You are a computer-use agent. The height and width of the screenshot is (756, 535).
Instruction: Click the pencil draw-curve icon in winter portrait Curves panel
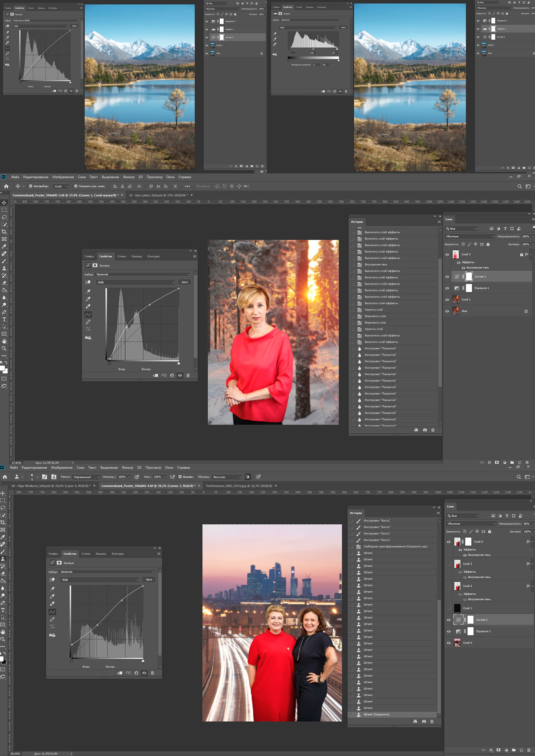point(88,322)
